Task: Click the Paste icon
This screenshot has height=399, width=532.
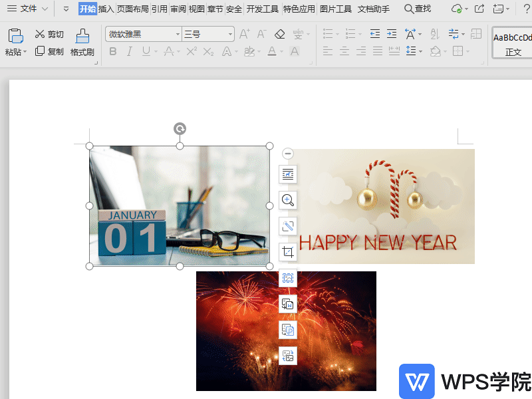Action: click(x=15, y=36)
